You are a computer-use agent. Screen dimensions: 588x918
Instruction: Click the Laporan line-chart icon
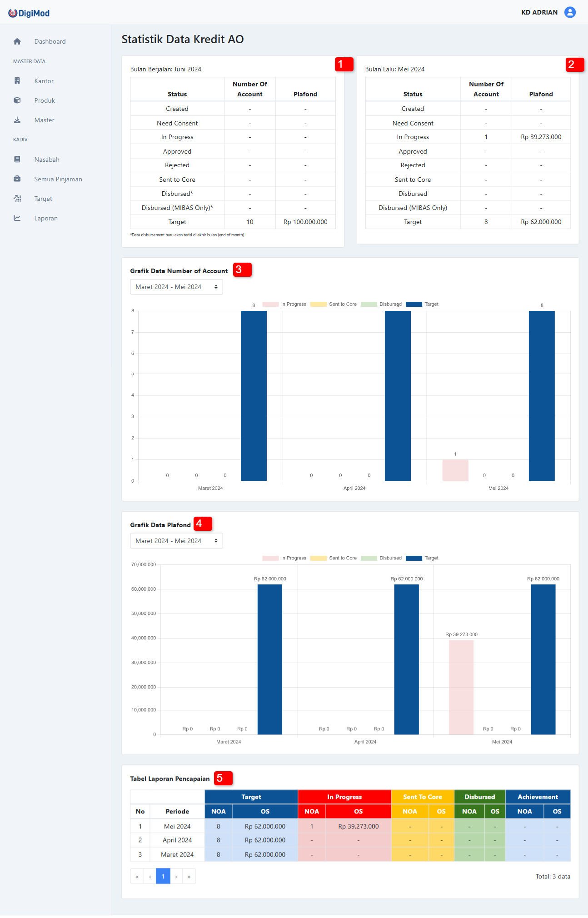(x=17, y=218)
